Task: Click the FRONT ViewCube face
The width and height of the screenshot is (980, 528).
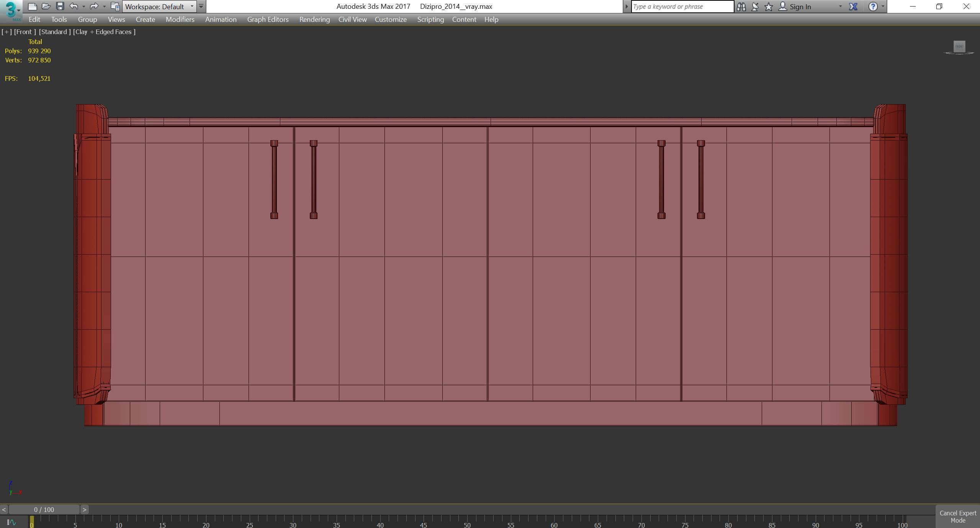Action: tap(959, 47)
